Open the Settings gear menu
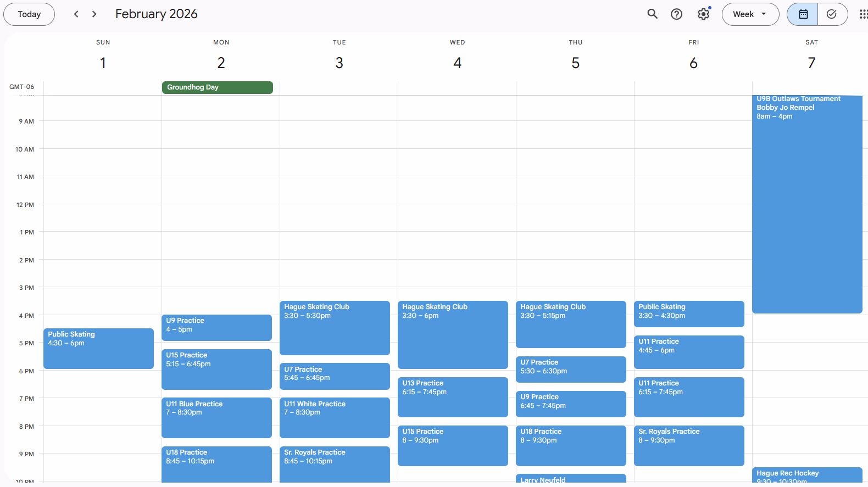 click(x=703, y=14)
